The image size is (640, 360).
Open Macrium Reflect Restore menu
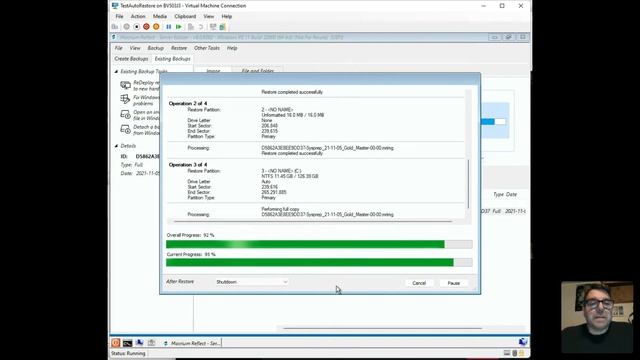pos(179,48)
